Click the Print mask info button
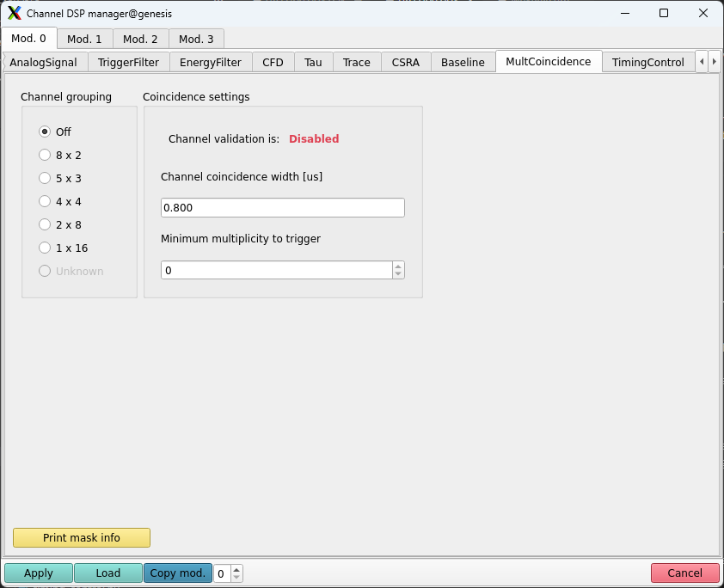724x588 pixels. tap(82, 537)
